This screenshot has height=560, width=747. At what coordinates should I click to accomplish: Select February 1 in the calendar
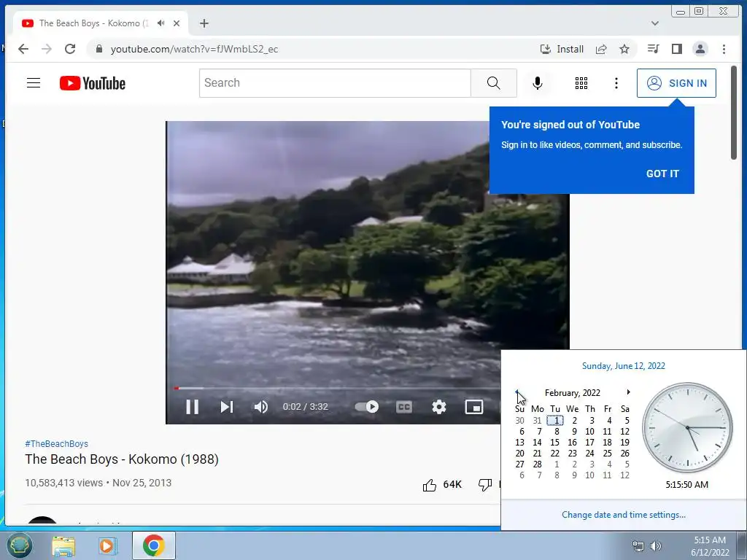coord(555,421)
